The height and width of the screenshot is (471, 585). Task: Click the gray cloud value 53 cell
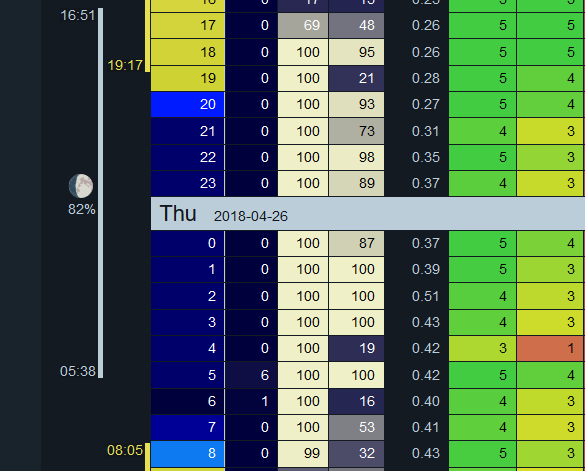click(356, 427)
